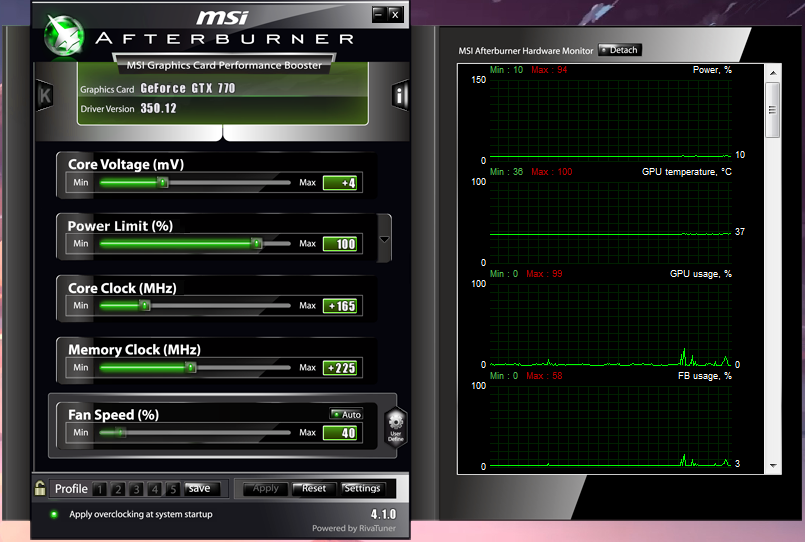Click the Memory Clock +225 value field

point(340,368)
